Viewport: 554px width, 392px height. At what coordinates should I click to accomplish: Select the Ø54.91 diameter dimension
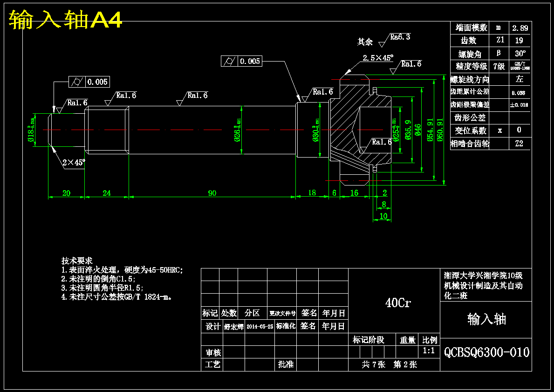coord(430,130)
